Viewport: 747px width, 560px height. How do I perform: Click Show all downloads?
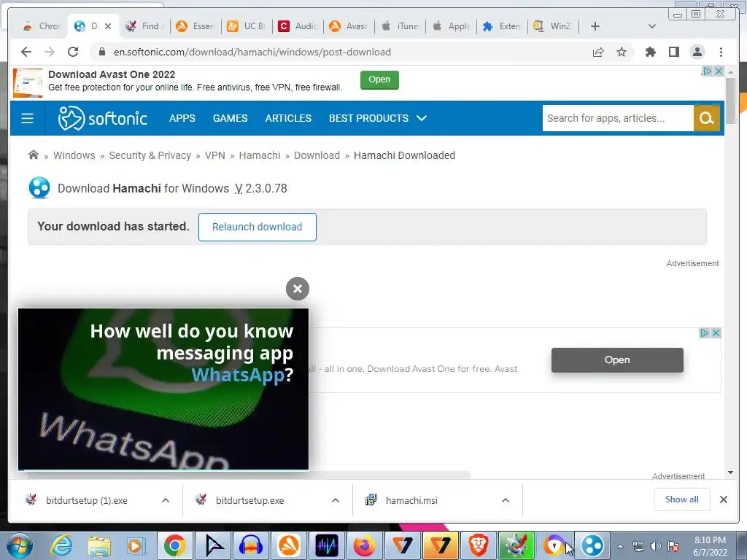tap(682, 499)
